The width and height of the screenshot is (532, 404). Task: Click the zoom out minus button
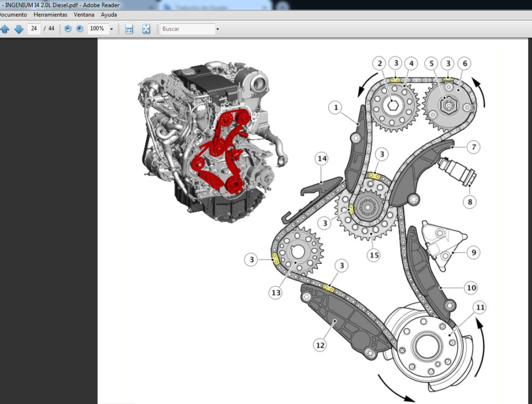68,29
